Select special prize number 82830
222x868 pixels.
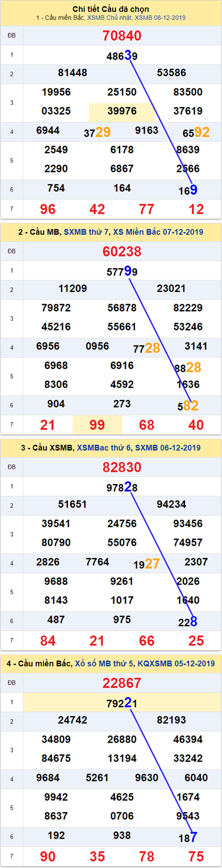(x=122, y=467)
